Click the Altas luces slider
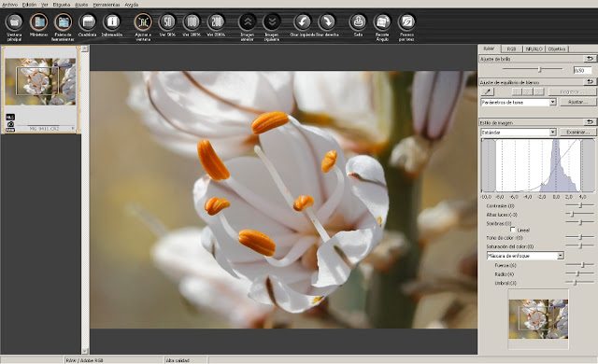 (579, 214)
